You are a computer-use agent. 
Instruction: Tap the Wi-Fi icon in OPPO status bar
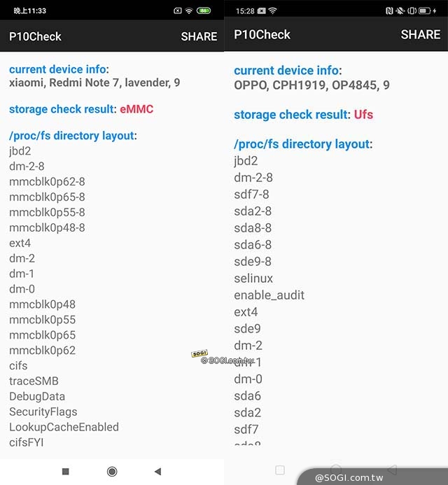point(272,11)
